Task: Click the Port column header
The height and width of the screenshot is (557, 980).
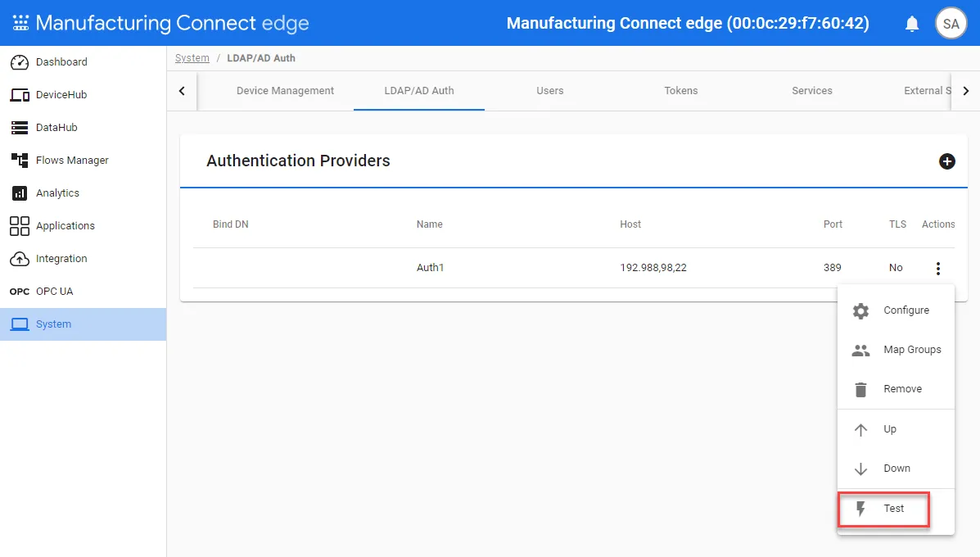Action: (833, 224)
